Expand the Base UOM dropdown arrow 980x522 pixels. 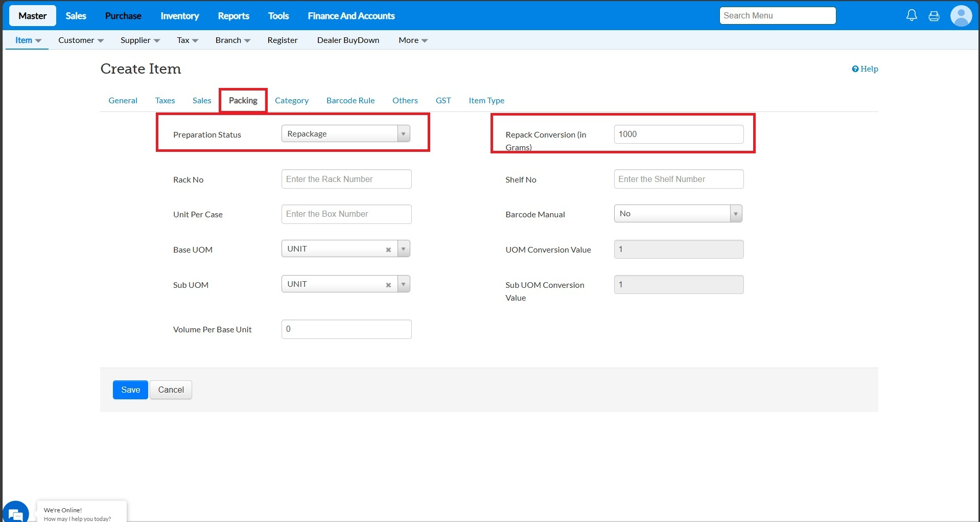click(x=403, y=249)
